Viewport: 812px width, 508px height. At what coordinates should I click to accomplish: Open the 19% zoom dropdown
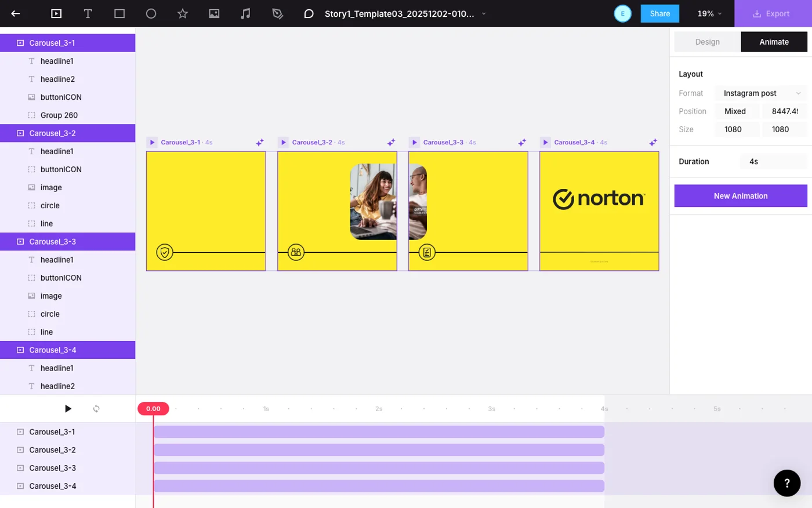click(709, 13)
